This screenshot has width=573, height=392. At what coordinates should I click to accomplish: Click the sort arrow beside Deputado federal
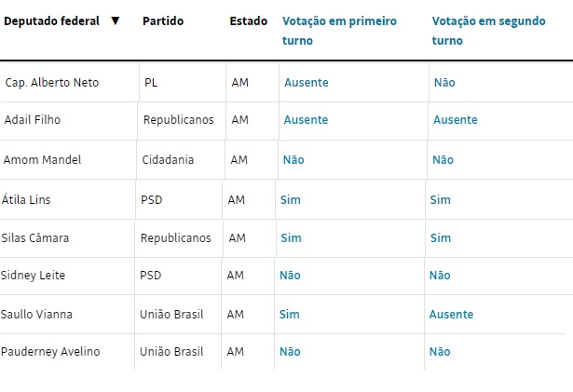tap(116, 20)
